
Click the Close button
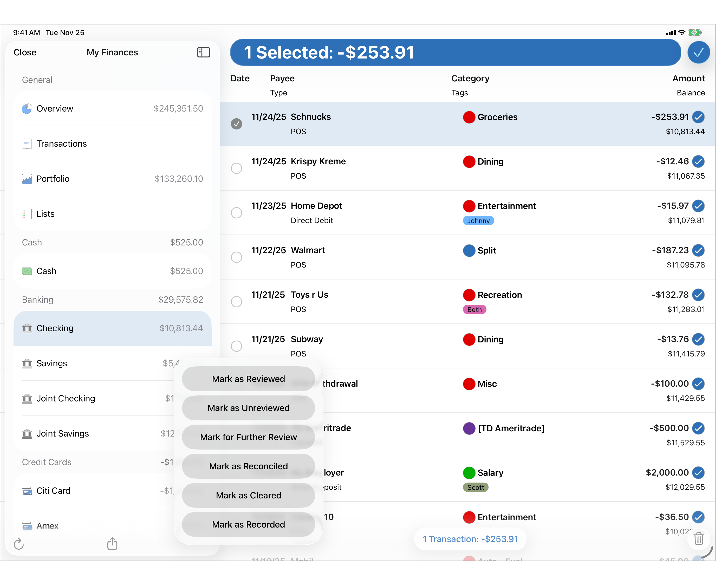coord(25,52)
